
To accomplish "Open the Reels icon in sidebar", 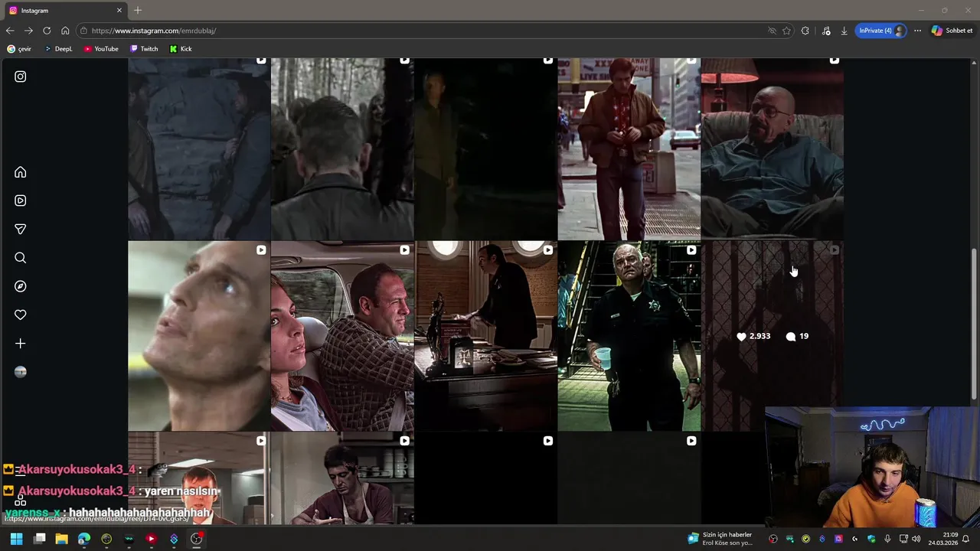I will 21,201.
